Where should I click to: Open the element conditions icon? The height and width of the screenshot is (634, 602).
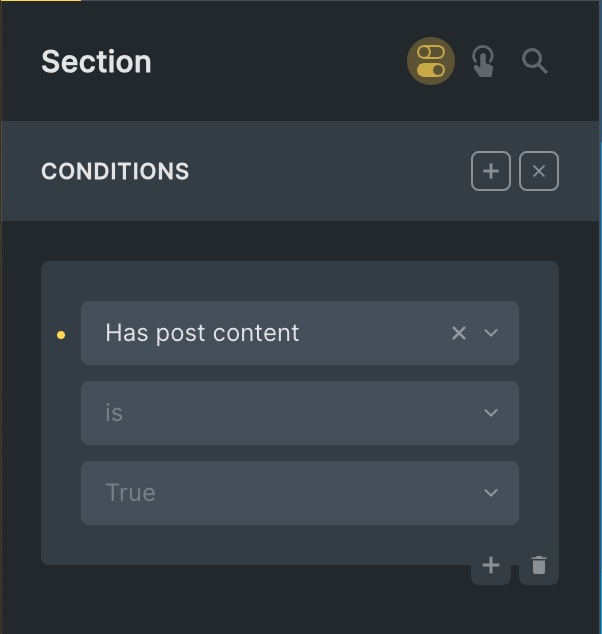point(431,62)
